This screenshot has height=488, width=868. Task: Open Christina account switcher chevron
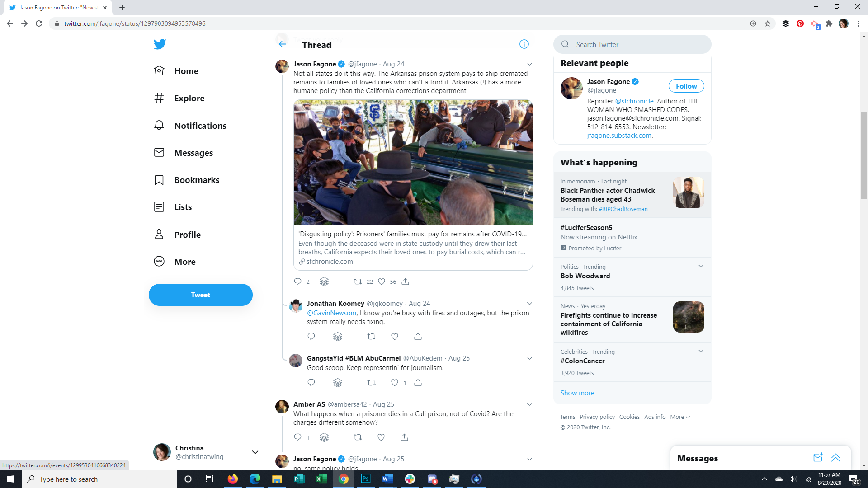click(x=255, y=452)
